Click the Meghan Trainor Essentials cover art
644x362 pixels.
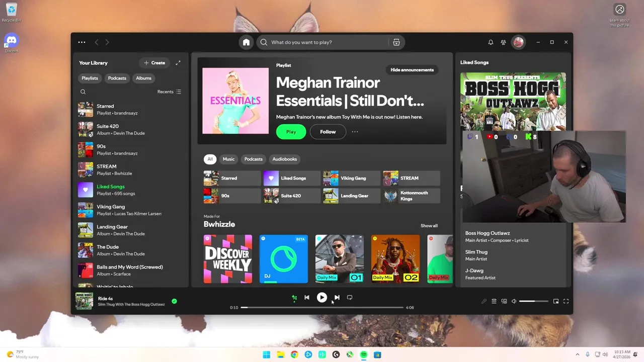pyautogui.click(x=235, y=101)
